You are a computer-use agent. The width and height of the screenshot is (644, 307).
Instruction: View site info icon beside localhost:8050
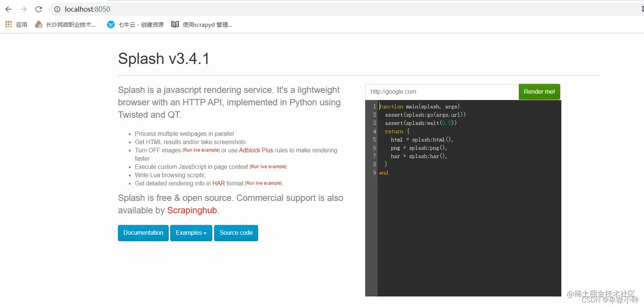click(57, 9)
